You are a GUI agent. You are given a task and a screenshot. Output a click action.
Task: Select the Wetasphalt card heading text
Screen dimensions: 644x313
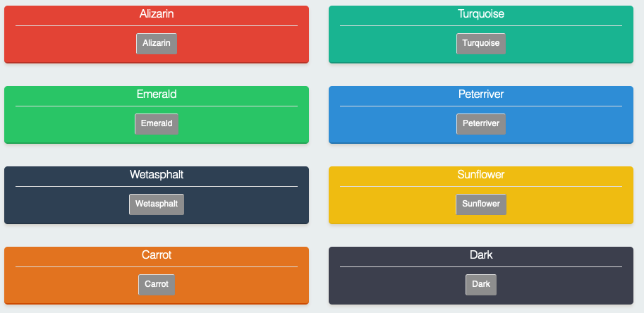pos(157,175)
